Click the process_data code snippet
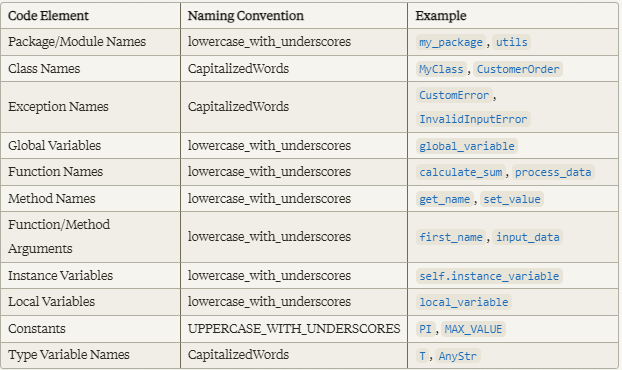This screenshot has width=622, height=370. pos(553,173)
